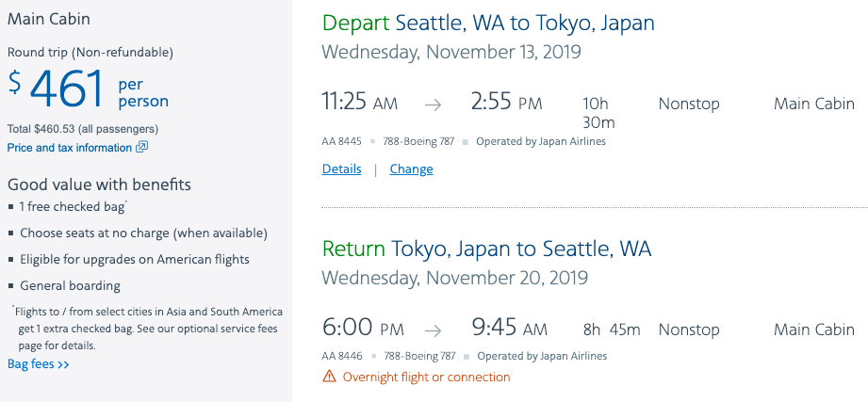Click the $461 per person price
This screenshot has height=402, width=868.
(x=88, y=90)
